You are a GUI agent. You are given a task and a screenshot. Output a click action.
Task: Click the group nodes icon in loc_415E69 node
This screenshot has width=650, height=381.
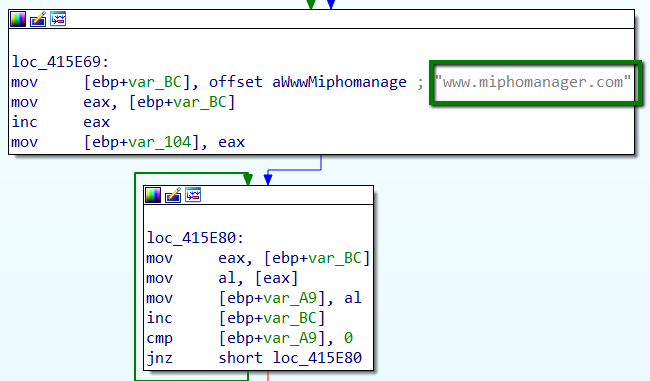point(58,19)
